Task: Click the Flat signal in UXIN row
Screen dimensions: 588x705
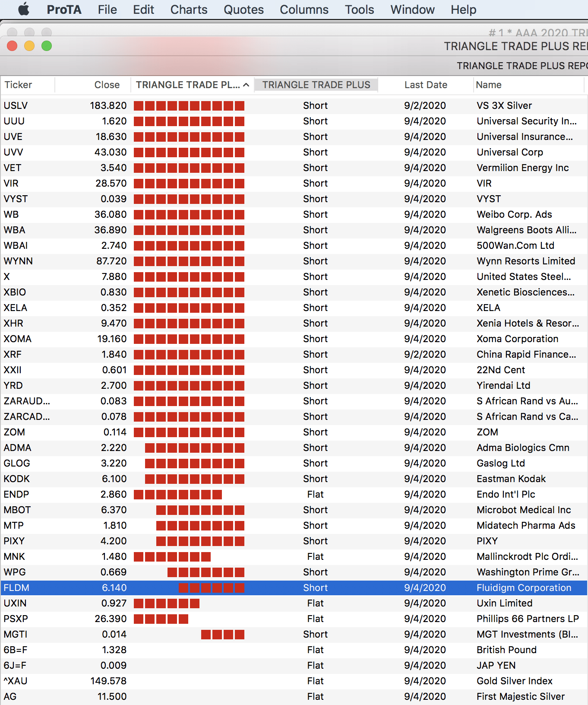Action: [315, 603]
